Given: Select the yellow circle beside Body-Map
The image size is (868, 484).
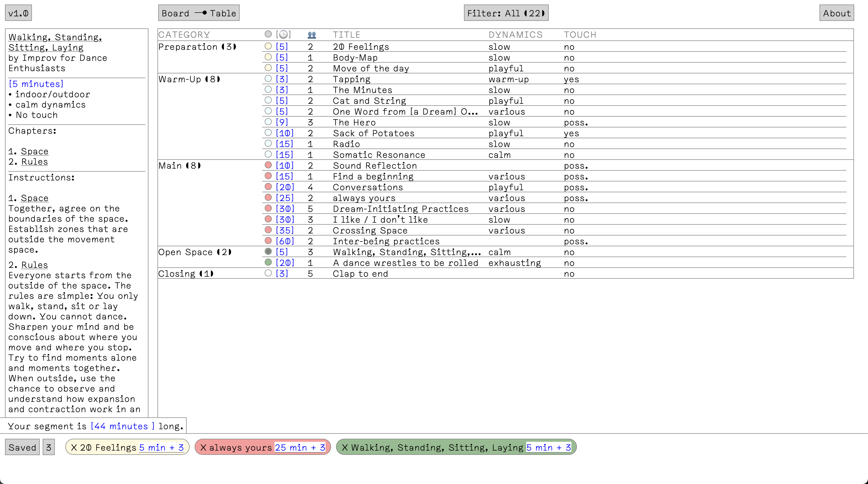Looking at the screenshot, I should [x=268, y=57].
